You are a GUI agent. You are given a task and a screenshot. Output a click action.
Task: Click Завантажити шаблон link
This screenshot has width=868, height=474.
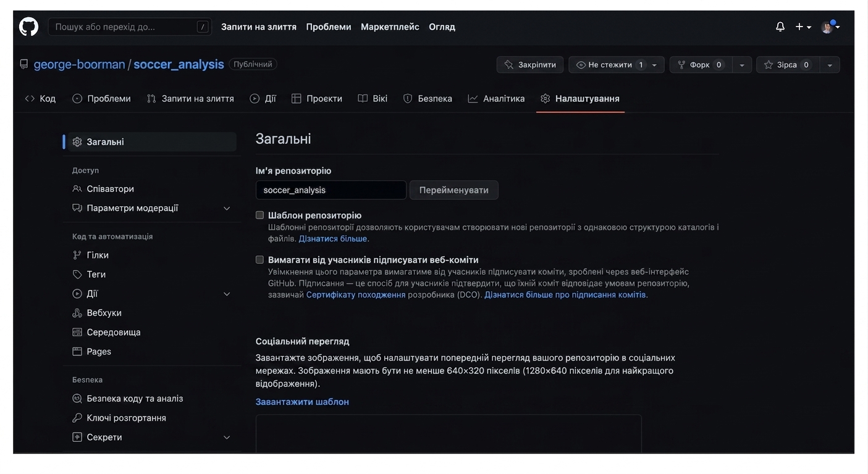pos(302,402)
